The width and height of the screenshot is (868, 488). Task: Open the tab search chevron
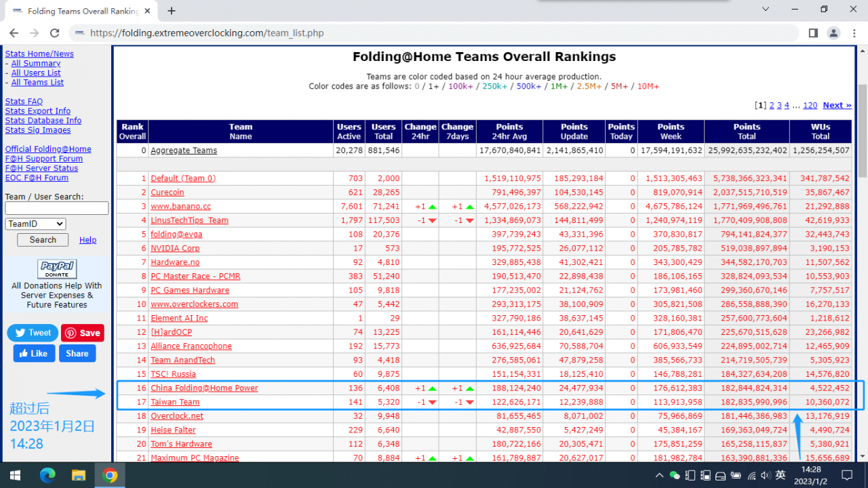[766, 9]
